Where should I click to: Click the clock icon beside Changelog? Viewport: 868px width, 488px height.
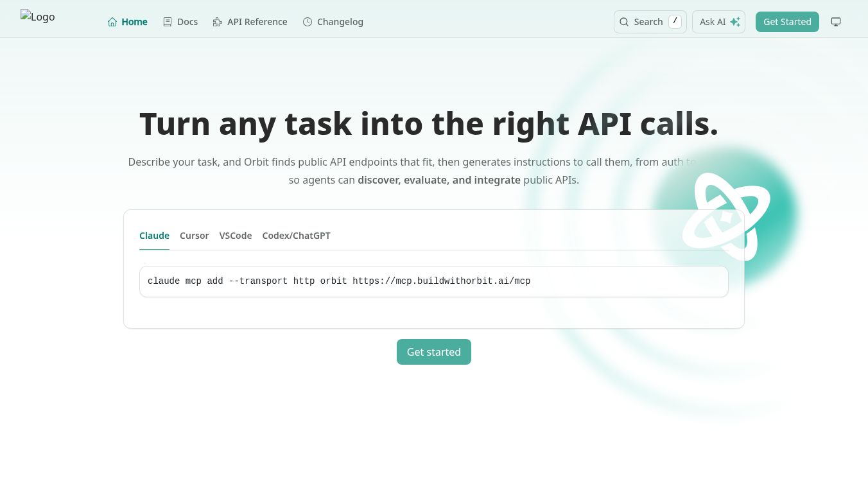[308, 22]
